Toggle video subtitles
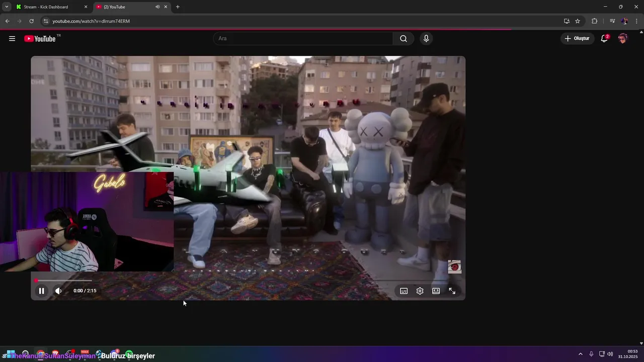Image resolution: width=644 pixels, height=362 pixels. pos(404,291)
